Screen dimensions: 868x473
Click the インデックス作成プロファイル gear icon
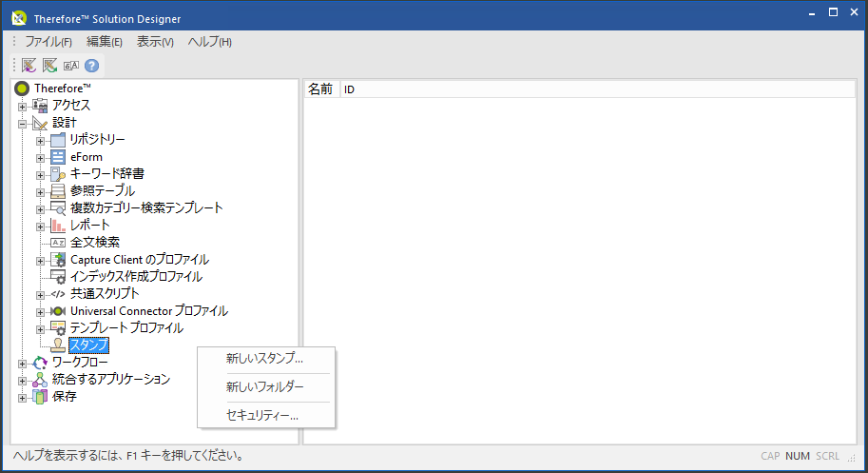58,276
